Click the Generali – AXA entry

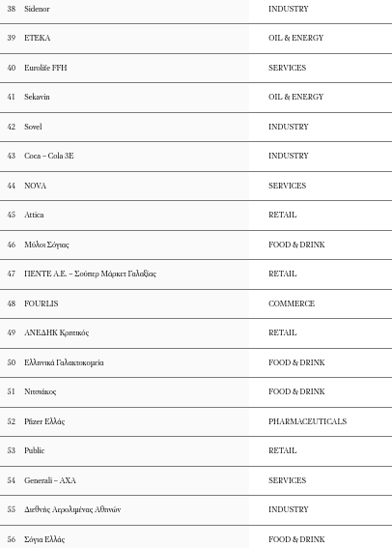point(50,480)
